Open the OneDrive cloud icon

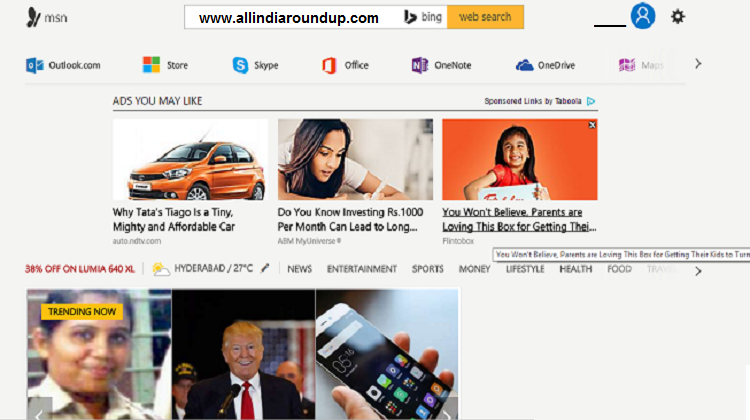(524, 65)
